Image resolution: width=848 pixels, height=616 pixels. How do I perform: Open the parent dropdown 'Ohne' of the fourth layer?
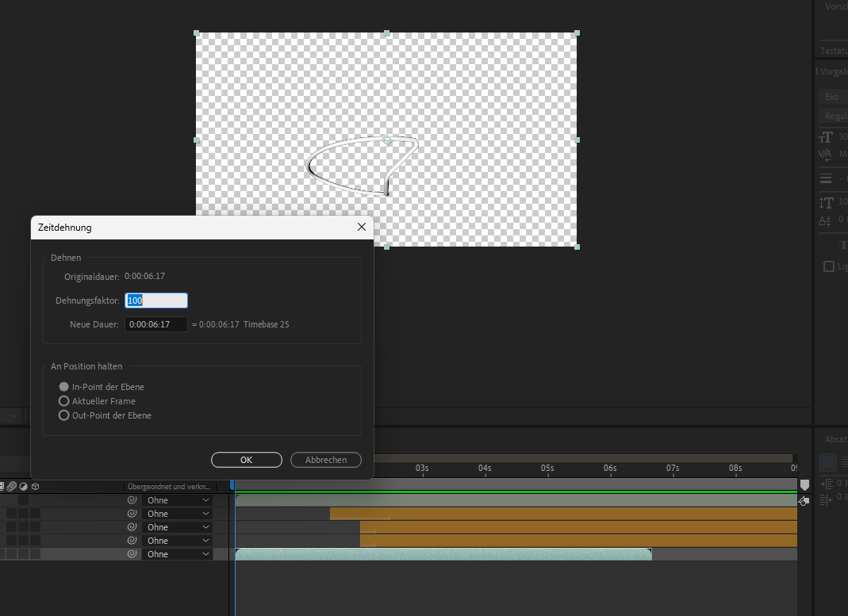(177, 541)
